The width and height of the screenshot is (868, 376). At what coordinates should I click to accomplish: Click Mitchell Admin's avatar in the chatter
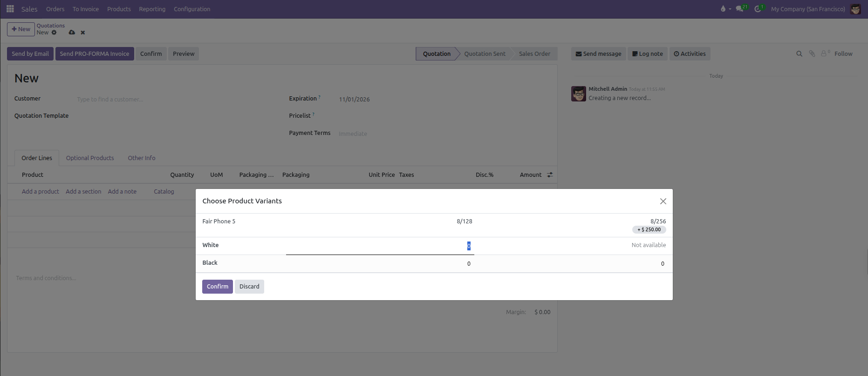(x=579, y=94)
